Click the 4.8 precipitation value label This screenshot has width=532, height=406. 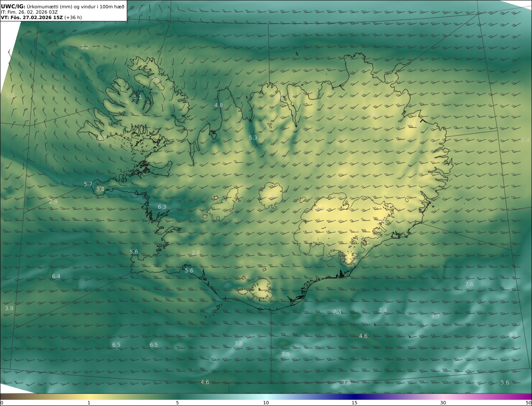point(219,105)
